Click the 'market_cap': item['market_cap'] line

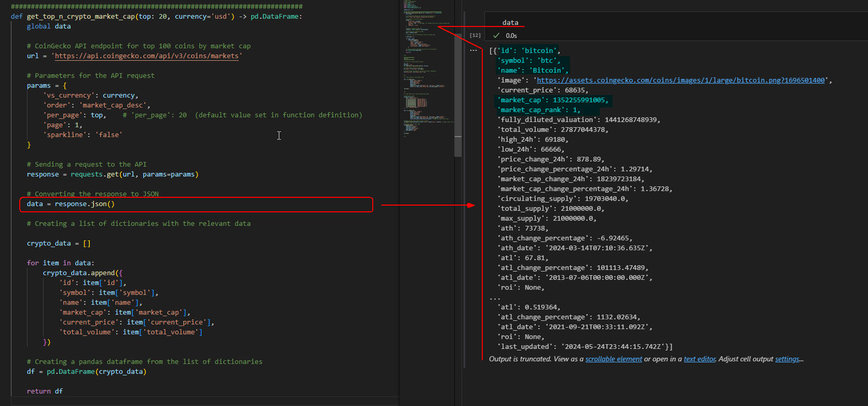(x=125, y=313)
